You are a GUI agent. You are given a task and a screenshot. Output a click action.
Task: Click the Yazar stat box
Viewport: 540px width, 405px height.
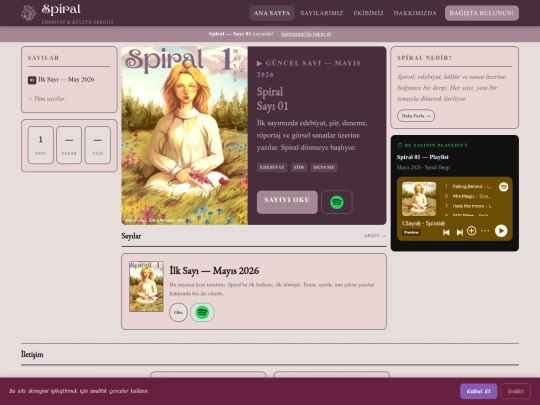[x=69, y=145]
